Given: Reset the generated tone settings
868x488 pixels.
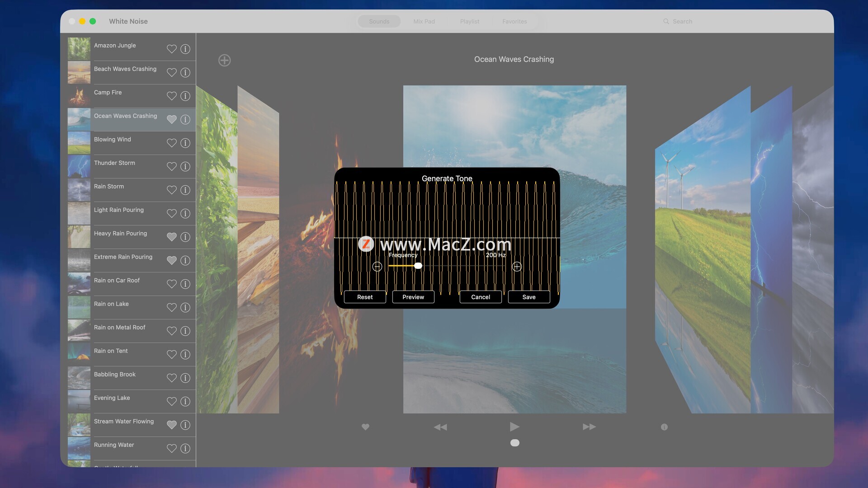Looking at the screenshot, I should (x=365, y=297).
